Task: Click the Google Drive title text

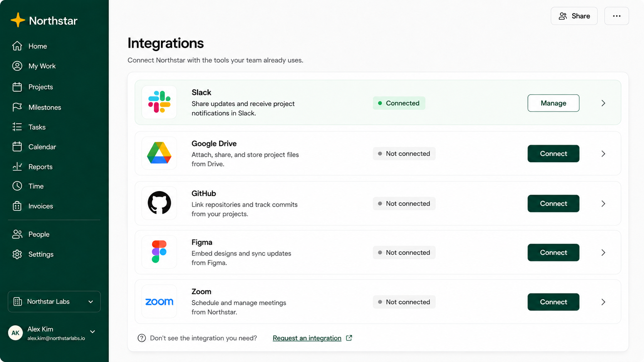Action: 214,143
